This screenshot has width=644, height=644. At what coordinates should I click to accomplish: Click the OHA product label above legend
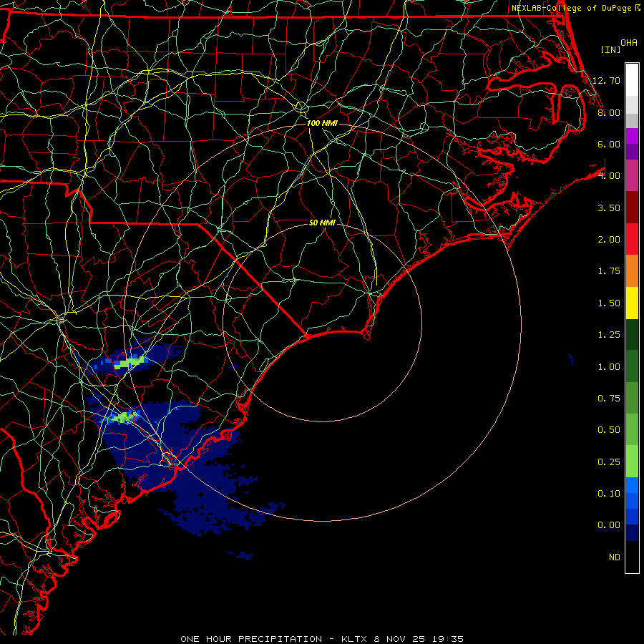point(629,43)
